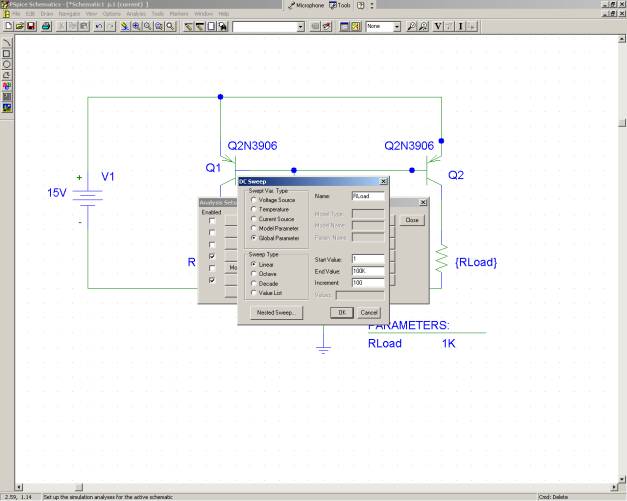Click the V voltage marker toolbar icon

point(440,25)
